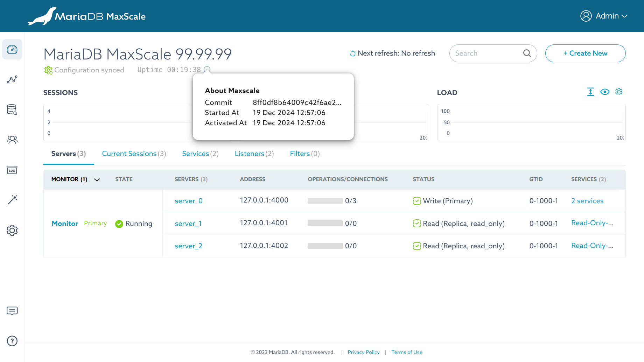Click the Create New button
Image resolution: width=644 pixels, height=362 pixels.
[585, 54]
